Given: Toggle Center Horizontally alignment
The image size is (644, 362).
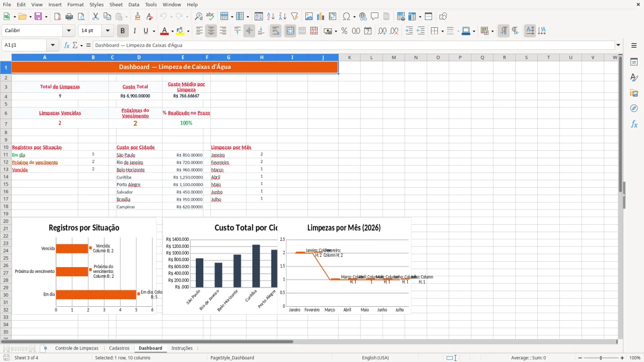Looking at the screenshot, I should 211,31.
